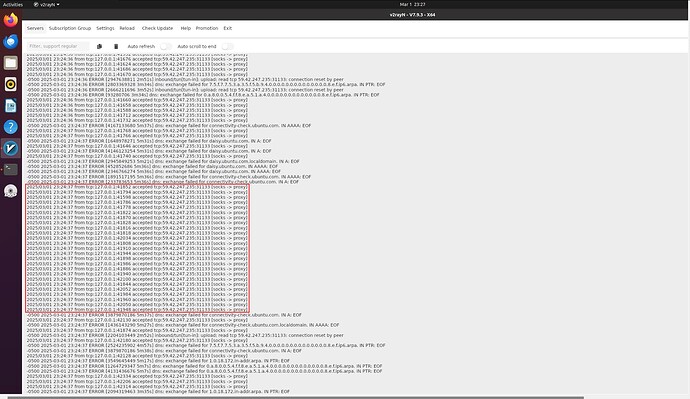Open the disc drive icon in the dock
Image resolution: width=690 pixels, height=399 pixels.
[x=11, y=191]
